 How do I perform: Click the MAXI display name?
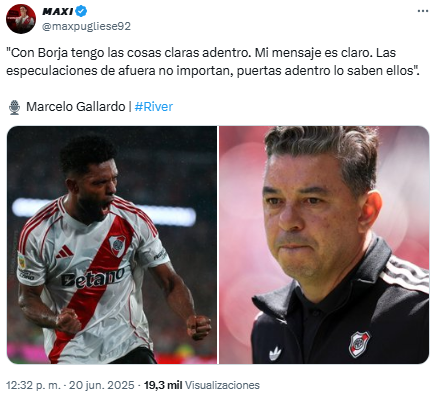(58, 11)
